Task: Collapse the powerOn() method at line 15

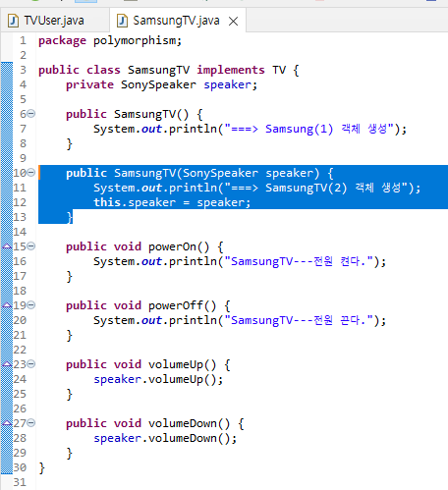Action: tap(31, 246)
